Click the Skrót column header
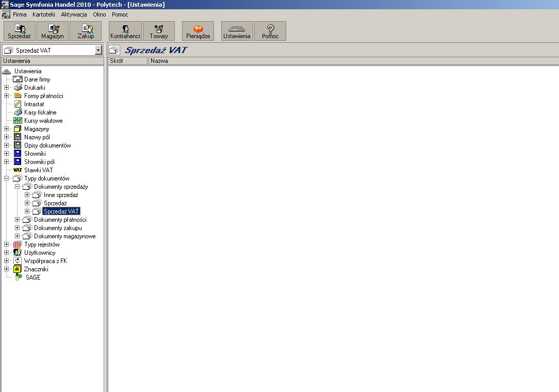 (x=127, y=61)
